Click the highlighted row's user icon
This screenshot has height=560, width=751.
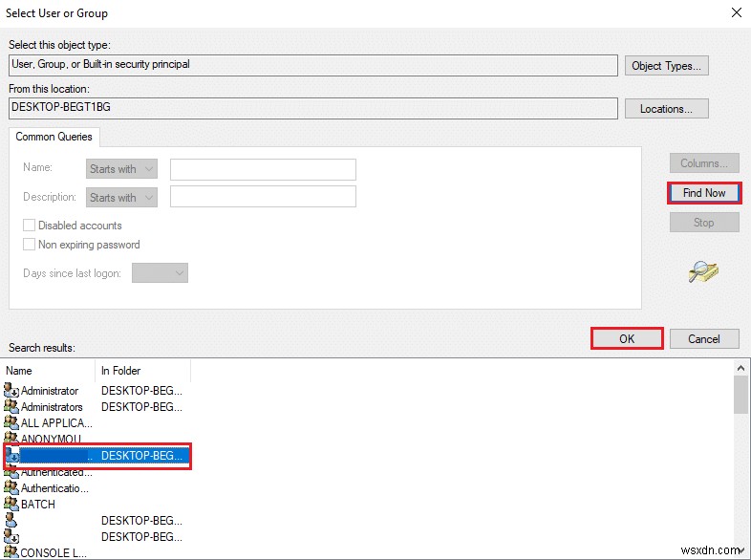click(11, 455)
